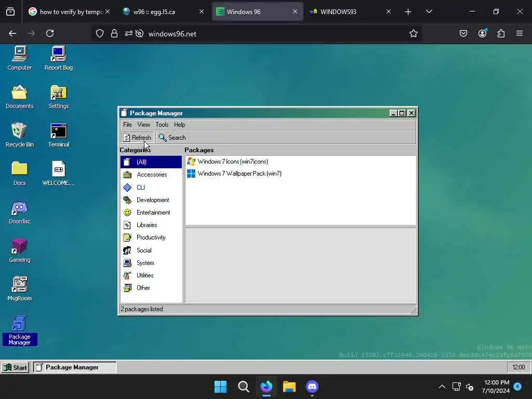Launch the Terminal desktop shortcut
The height and width of the screenshot is (399, 532).
pos(58,135)
